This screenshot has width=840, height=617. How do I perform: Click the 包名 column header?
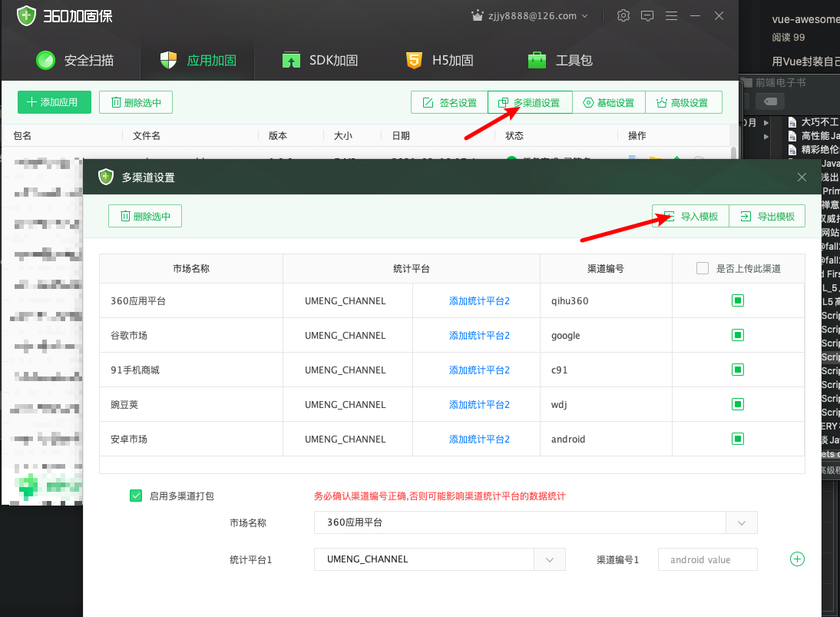tap(22, 136)
